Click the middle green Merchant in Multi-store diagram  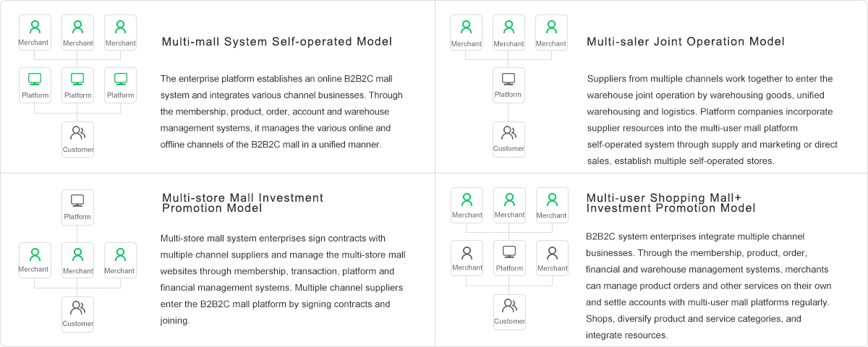click(77, 260)
